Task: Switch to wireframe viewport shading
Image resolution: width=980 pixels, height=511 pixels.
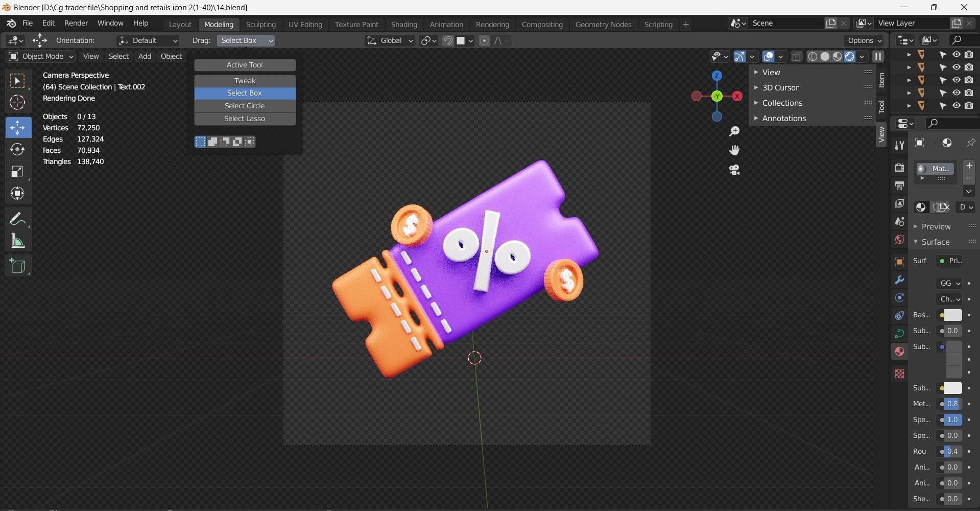Action: coord(812,57)
